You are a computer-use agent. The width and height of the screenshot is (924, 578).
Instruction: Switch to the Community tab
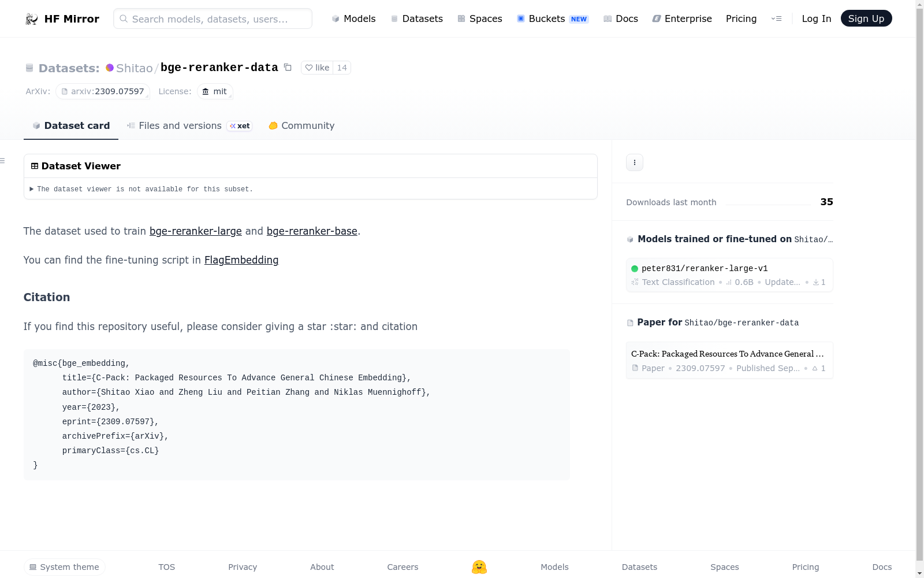[301, 126]
